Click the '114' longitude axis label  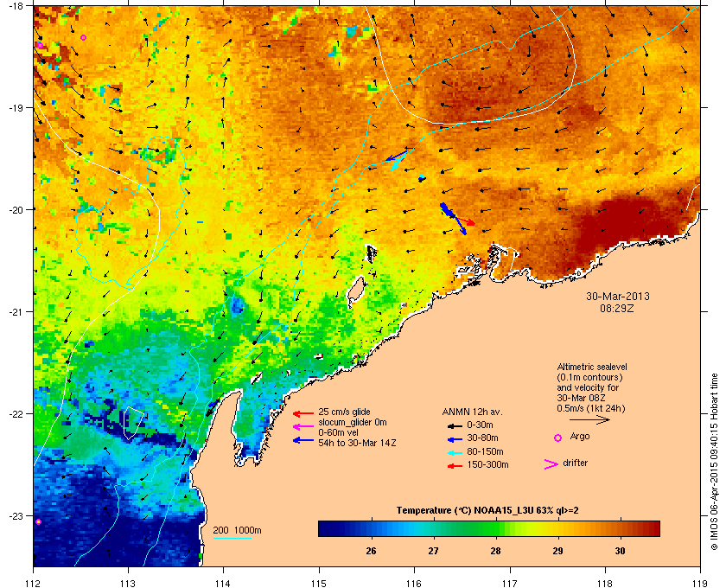point(223,583)
